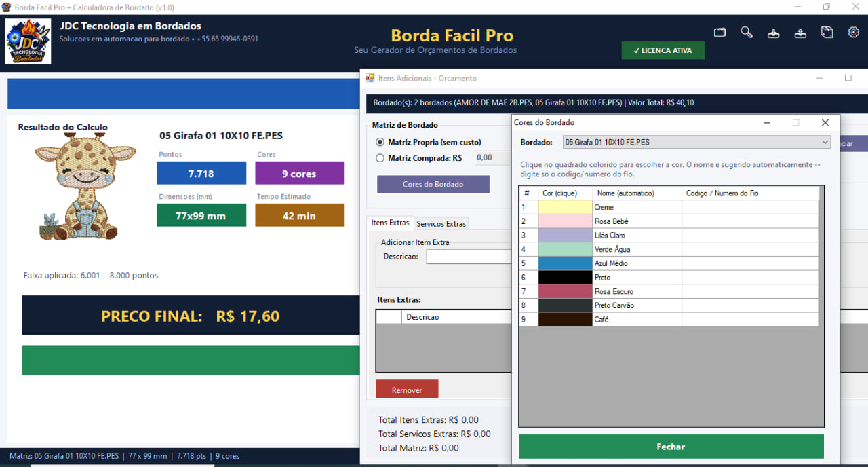Pick the Creme color swatch
Viewport: 868px width, 467px height.
565,207
